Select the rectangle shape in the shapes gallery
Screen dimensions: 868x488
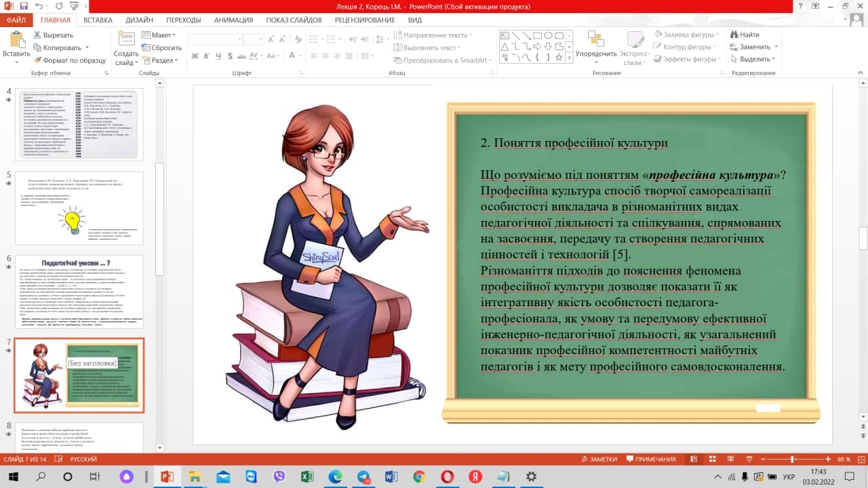pos(537,35)
